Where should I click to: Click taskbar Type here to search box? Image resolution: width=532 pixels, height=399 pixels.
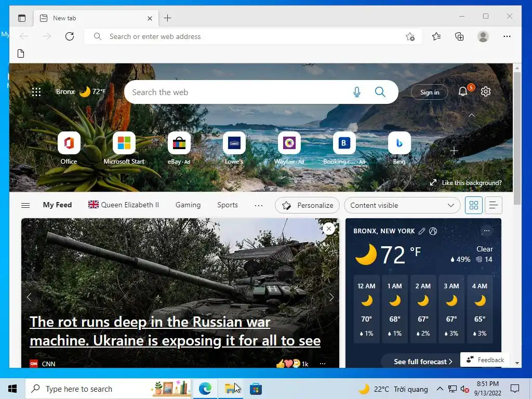tap(108, 389)
